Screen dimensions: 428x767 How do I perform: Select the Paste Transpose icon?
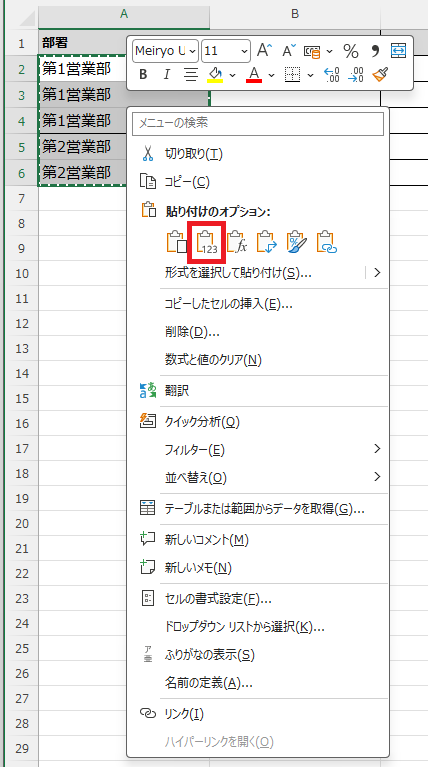[268, 242]
